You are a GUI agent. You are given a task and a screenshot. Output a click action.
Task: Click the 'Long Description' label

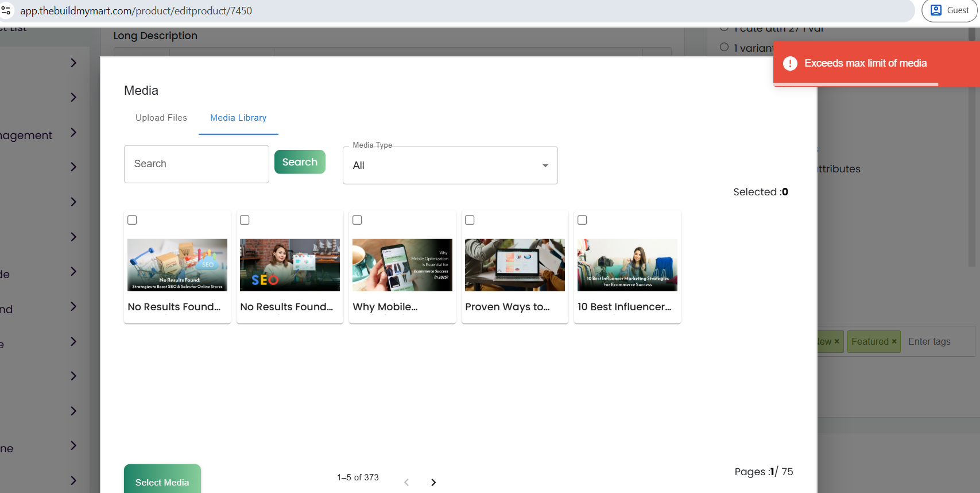[156, 36]
